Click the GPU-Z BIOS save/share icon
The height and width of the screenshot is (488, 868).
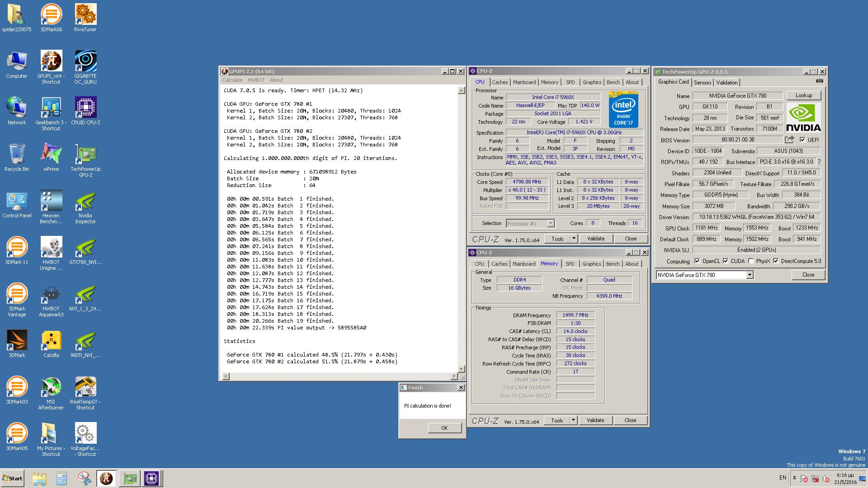[x=789, y=140]
